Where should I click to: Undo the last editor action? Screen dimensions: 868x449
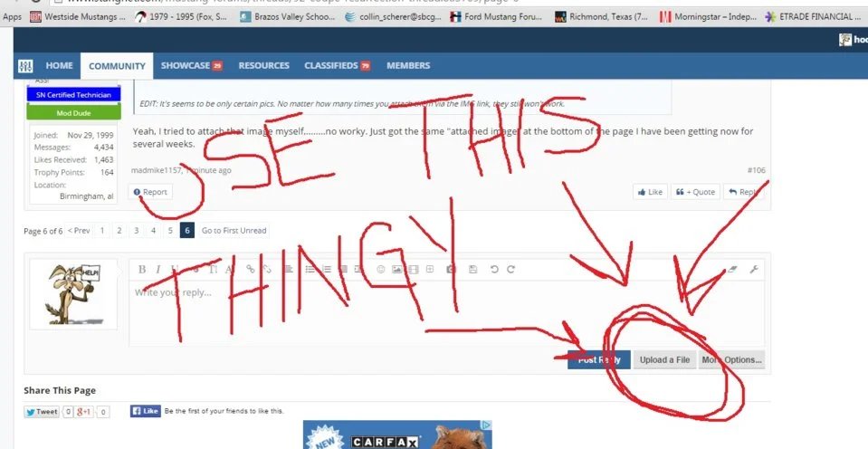pyautogui.click(x=494, y=270)
